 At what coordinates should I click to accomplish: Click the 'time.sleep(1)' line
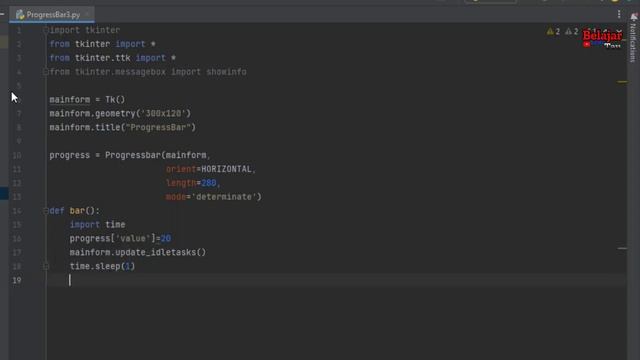(102, 266)
